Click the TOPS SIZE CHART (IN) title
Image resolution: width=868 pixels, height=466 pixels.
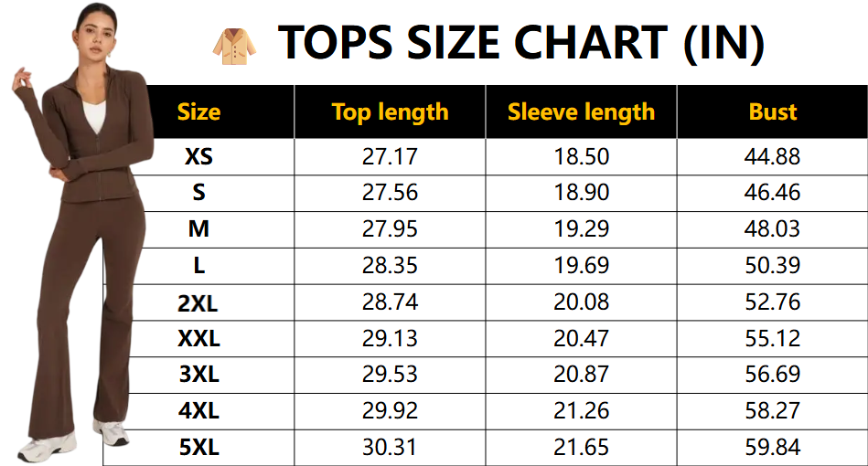point(520,42)
